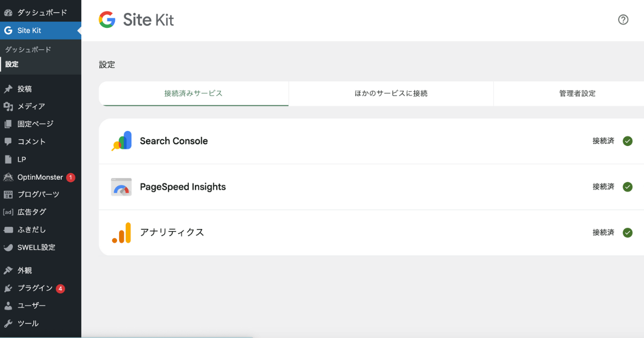Screen dimensions: 644x338
Task: Click the Analytics bar chart icon
Action: pos(121,233)
